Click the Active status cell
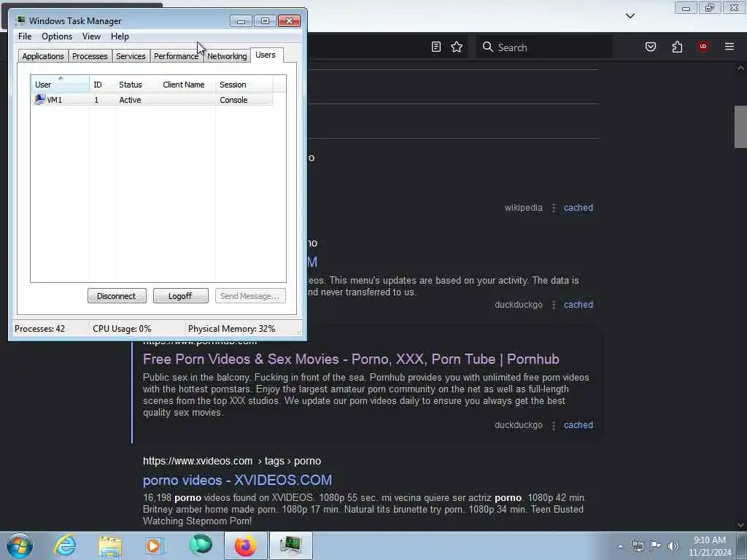This screenshot has height=560, width=747. (x=130, y=100)
